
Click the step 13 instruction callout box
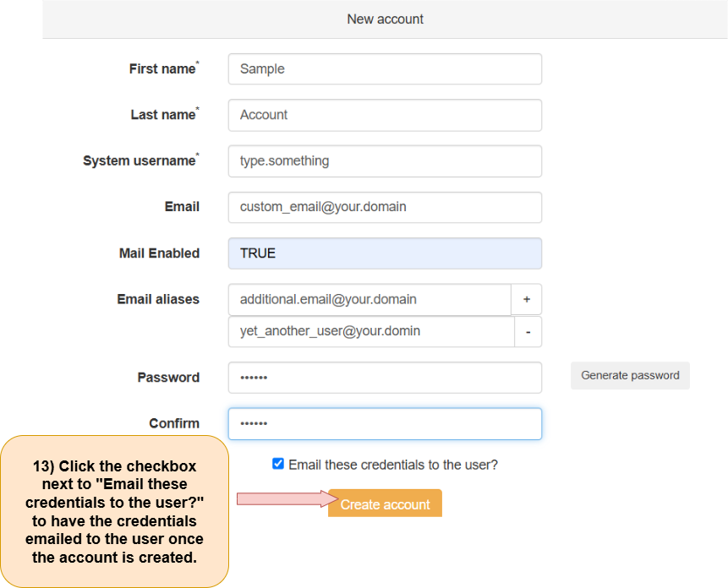coord(114,511)
